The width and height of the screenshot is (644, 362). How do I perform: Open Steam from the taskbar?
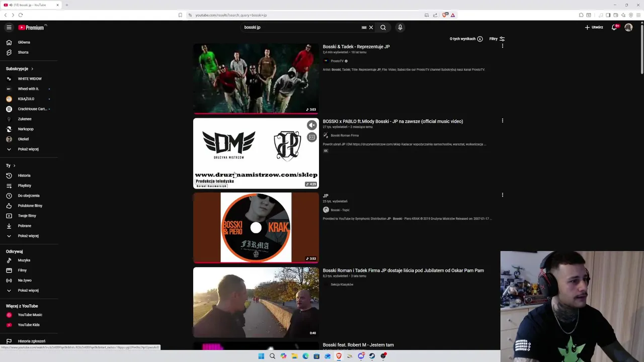372,356
